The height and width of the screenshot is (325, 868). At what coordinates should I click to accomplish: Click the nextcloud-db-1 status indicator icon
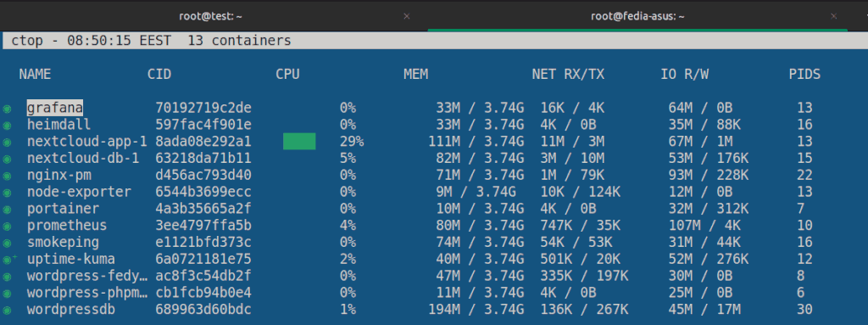pyautogui.click(x=7, y=160)
